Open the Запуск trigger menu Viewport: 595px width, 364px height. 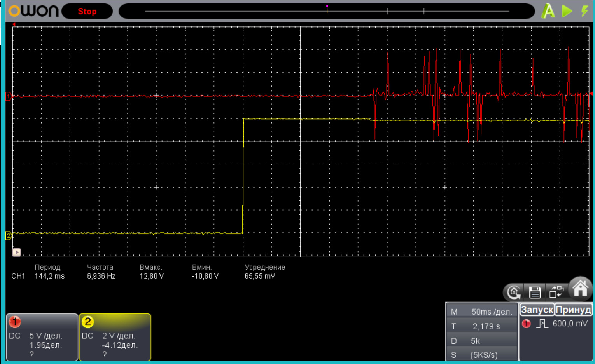point(537,310)
